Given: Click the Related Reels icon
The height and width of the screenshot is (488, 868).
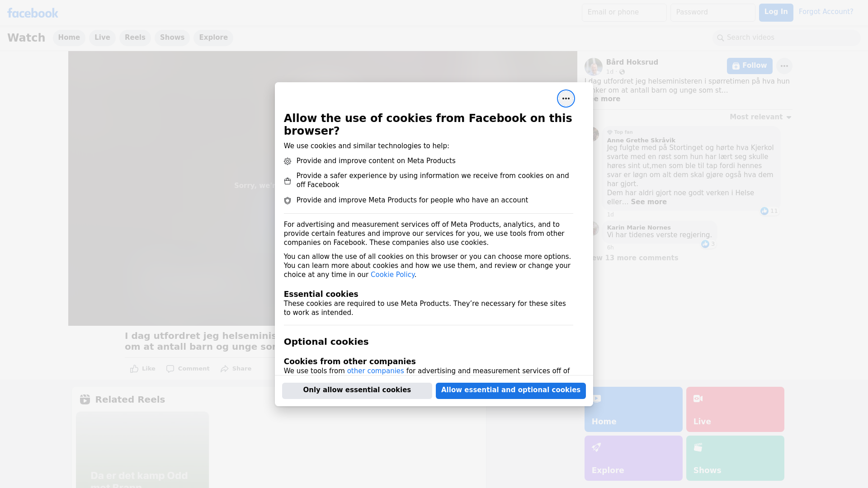Looking at the screenshot, I should 85,399.
